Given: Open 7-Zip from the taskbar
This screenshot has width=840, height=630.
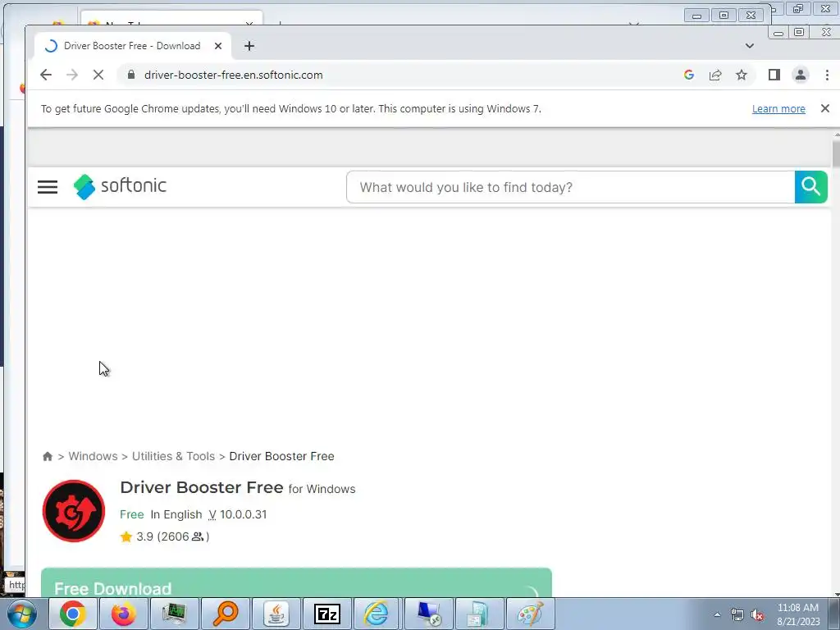Looking at the screenshot, I should coord(327,614).
